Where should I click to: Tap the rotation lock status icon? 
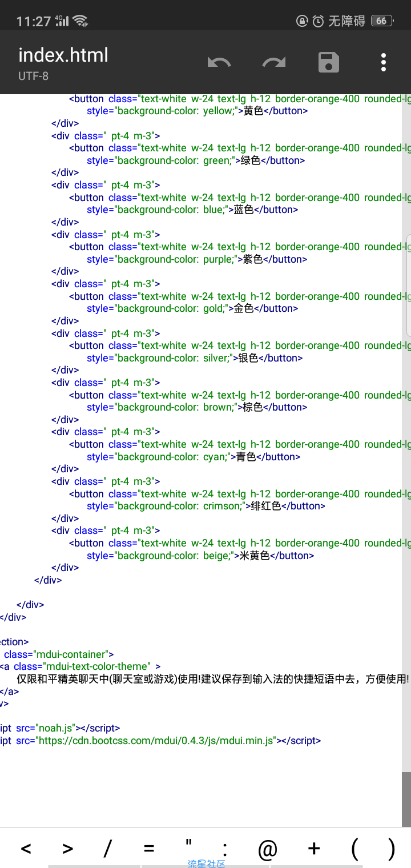tap(303, 21)
